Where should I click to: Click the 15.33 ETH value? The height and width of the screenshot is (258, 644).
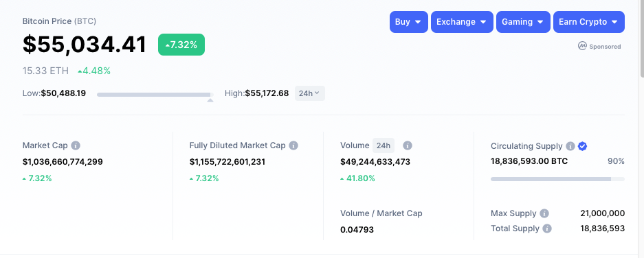pyautogui.click(x=45, y=71)
